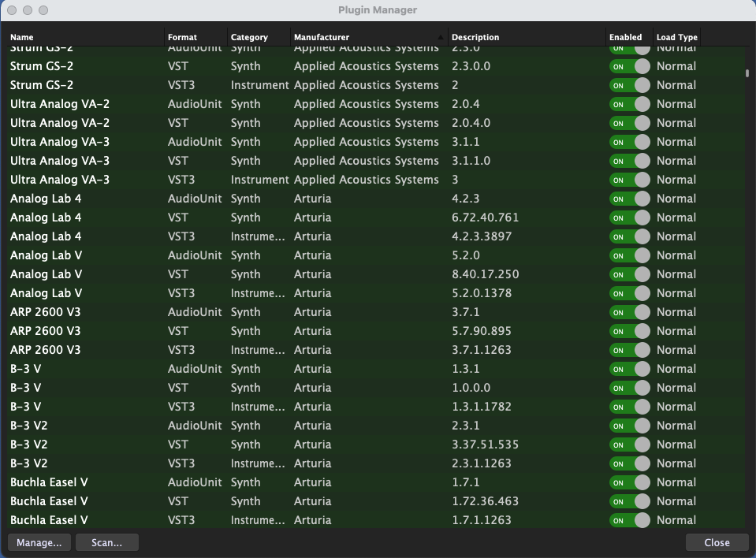Disable B-3 V VST 1.0.0.0 toggle
Screen dimensions: 756x558
(630, 388)
